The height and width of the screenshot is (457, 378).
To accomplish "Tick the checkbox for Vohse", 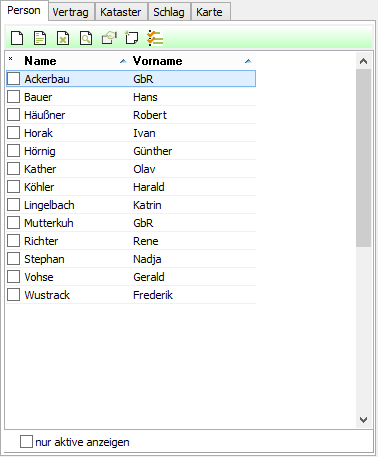I will point(14,277).
